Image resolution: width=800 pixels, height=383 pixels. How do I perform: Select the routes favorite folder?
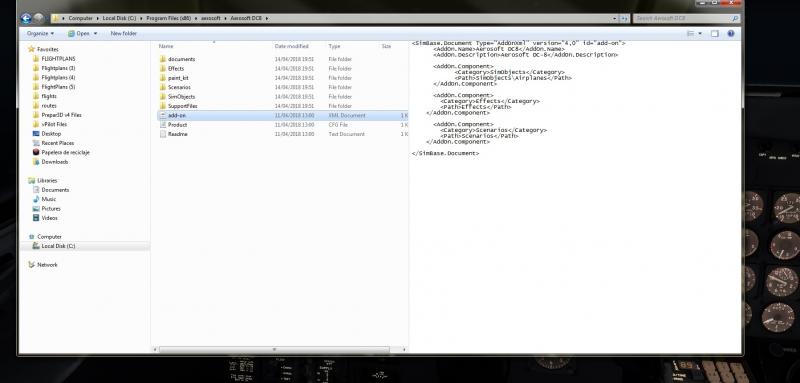point(49,106)
